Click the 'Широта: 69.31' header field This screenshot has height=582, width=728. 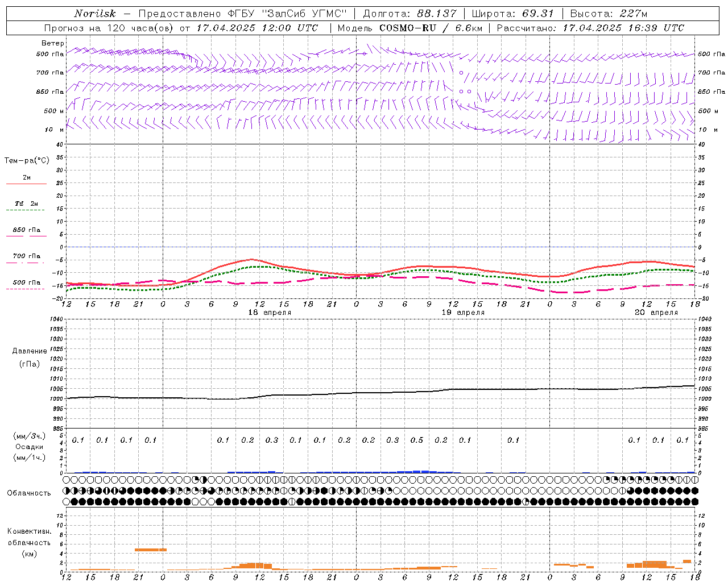coord(513,14)
